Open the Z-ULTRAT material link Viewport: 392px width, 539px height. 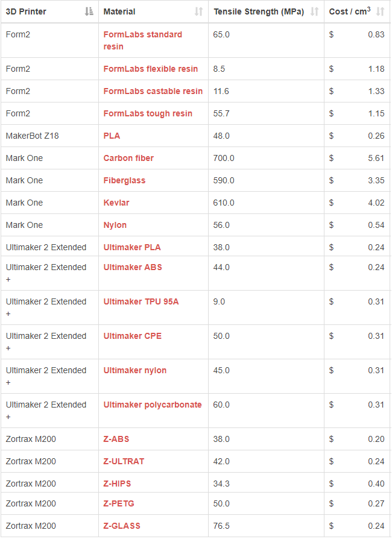click(x=124, y=461)
